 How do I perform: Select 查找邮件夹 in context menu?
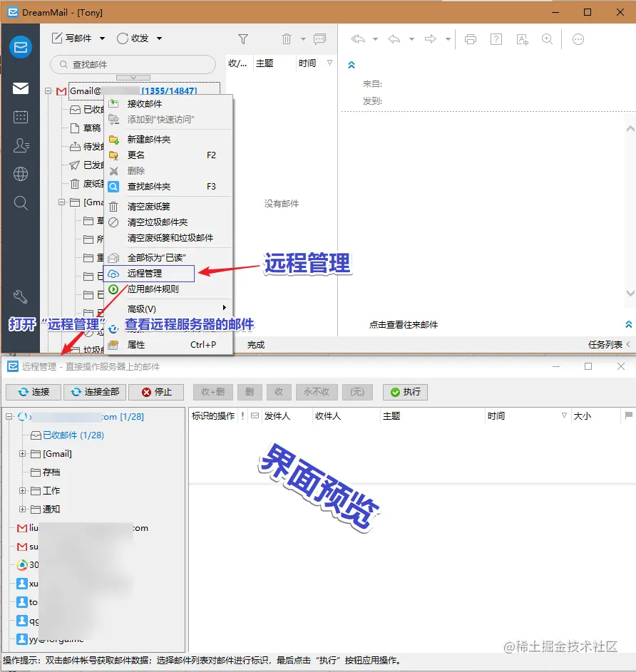(168, 187)
